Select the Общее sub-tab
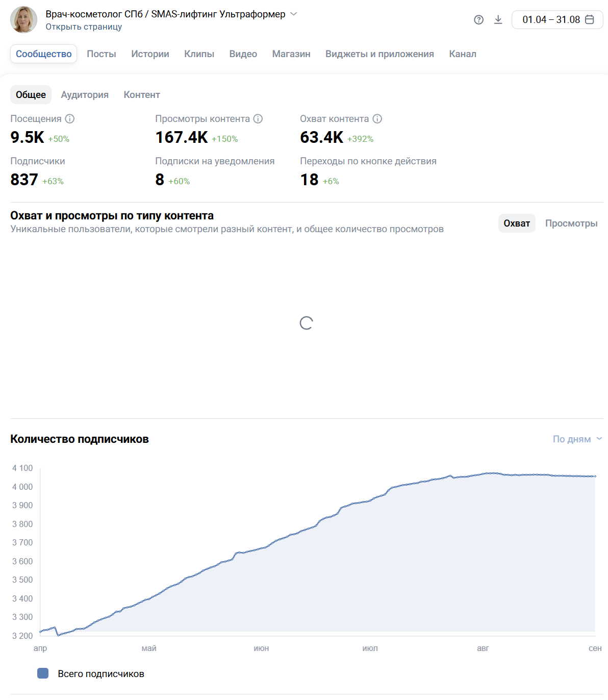This screenshot has height=700, width=608. click(31, 95)
